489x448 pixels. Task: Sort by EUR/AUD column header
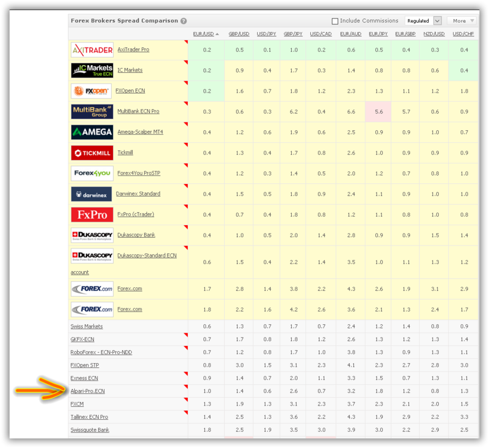pyautogui.click(x=350, y=34)
